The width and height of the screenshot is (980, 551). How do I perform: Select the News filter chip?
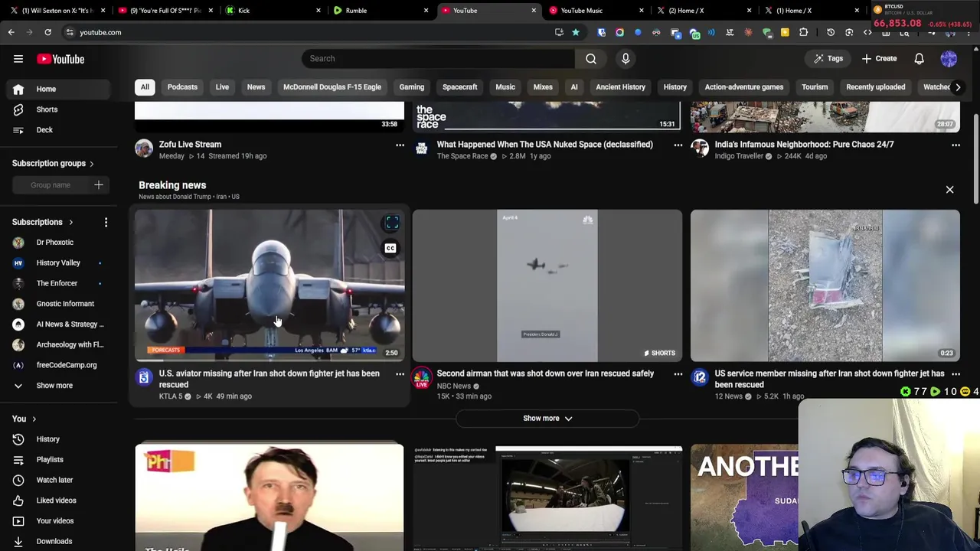coord(256,87)
